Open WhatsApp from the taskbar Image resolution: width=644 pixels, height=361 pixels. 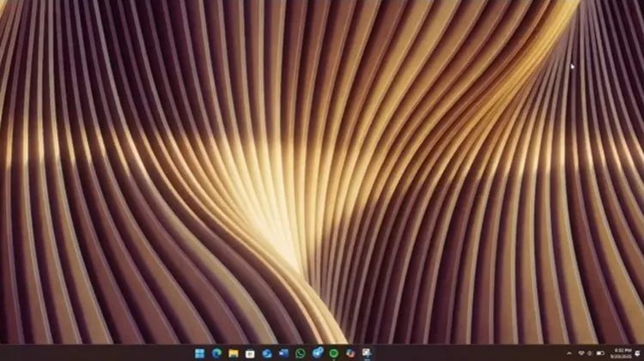[301, 353]
